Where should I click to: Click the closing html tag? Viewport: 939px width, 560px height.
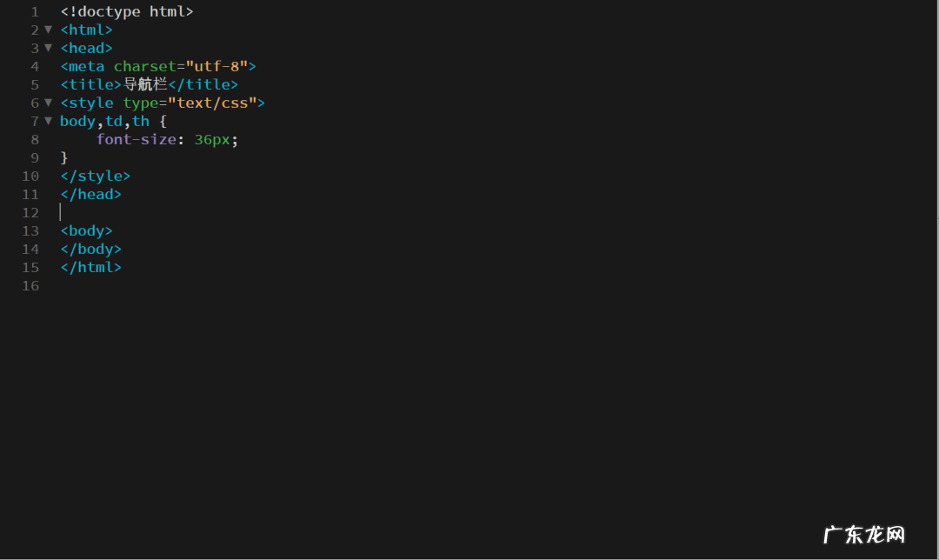91,267
